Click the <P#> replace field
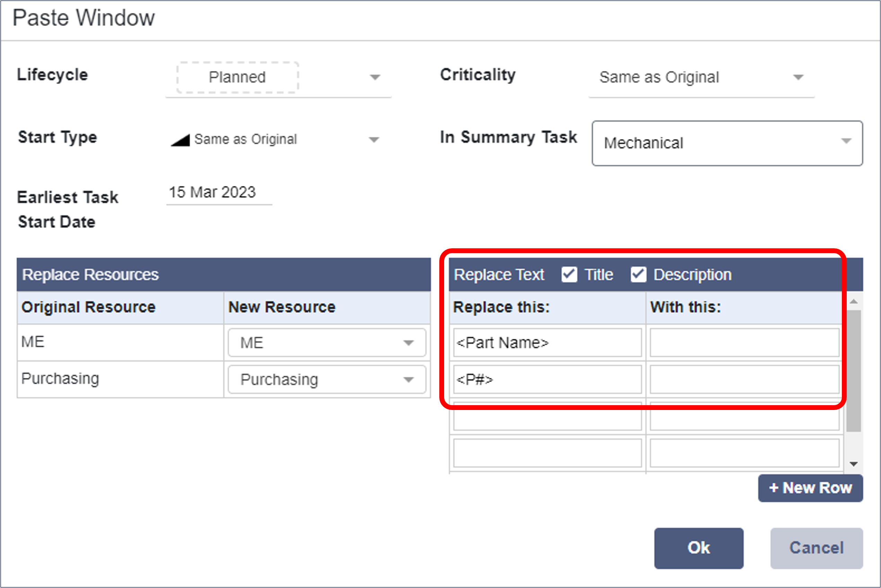 547,380
